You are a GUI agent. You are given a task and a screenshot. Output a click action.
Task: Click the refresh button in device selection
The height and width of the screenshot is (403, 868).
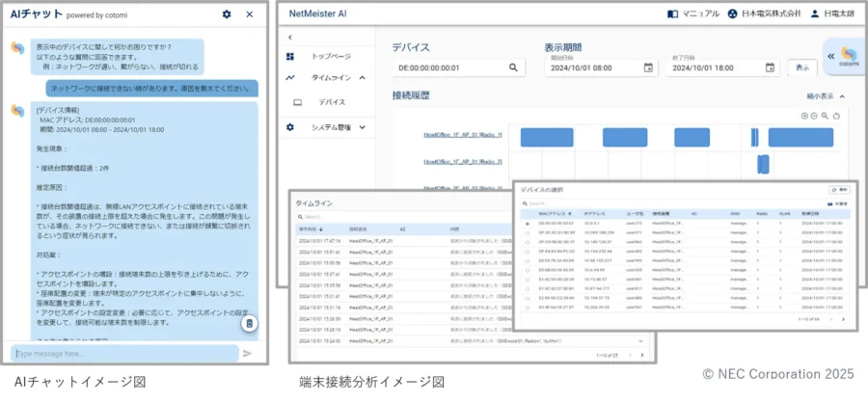pos(839,190)
